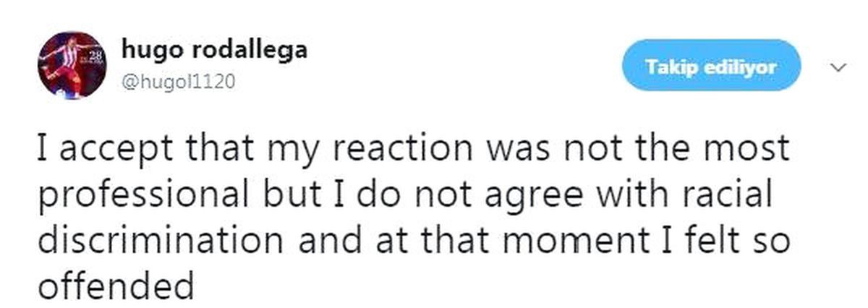Expand the tweet options chevron

point(839,67)
